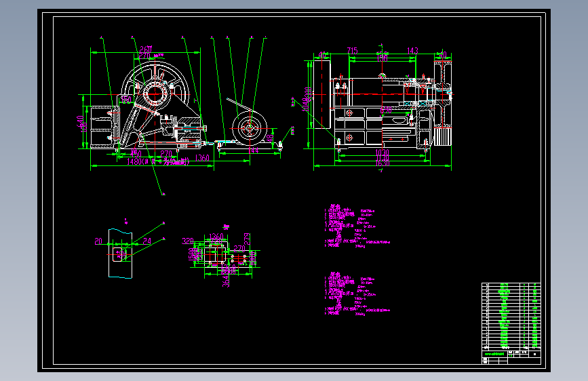Viewport: 588px width, 381px height.
Task: Select the lower magenta technical notes block
Action: pos(357,294)
